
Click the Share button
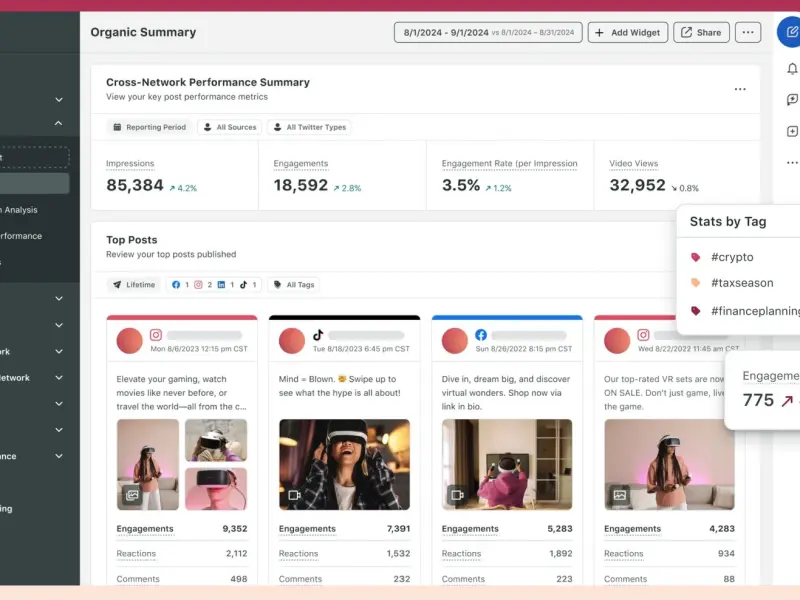pos(700,32)
